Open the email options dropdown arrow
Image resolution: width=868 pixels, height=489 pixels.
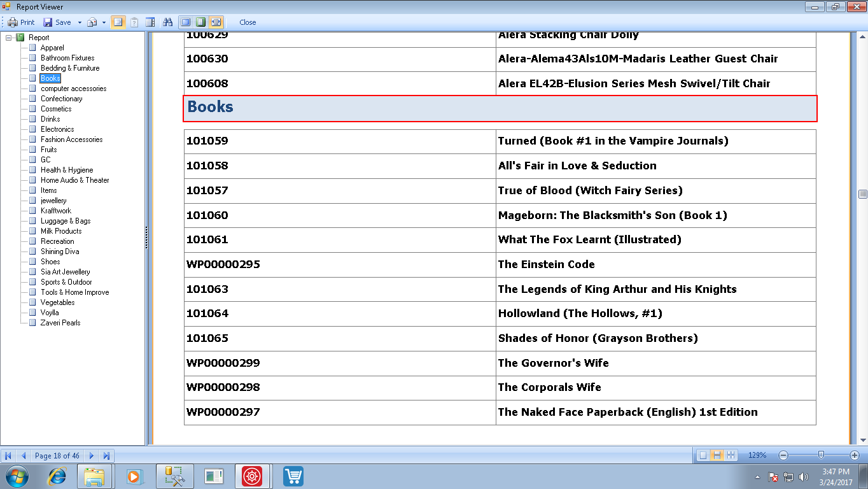pos(104,22)
